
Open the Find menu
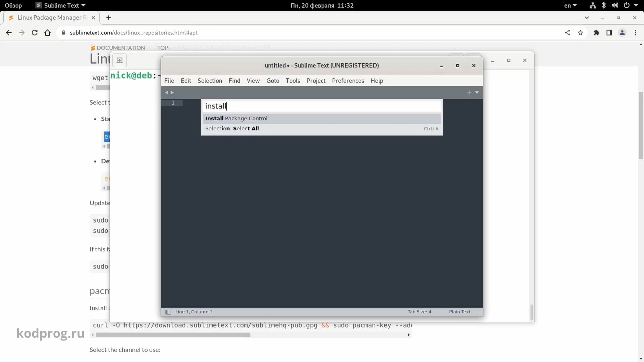234,81
